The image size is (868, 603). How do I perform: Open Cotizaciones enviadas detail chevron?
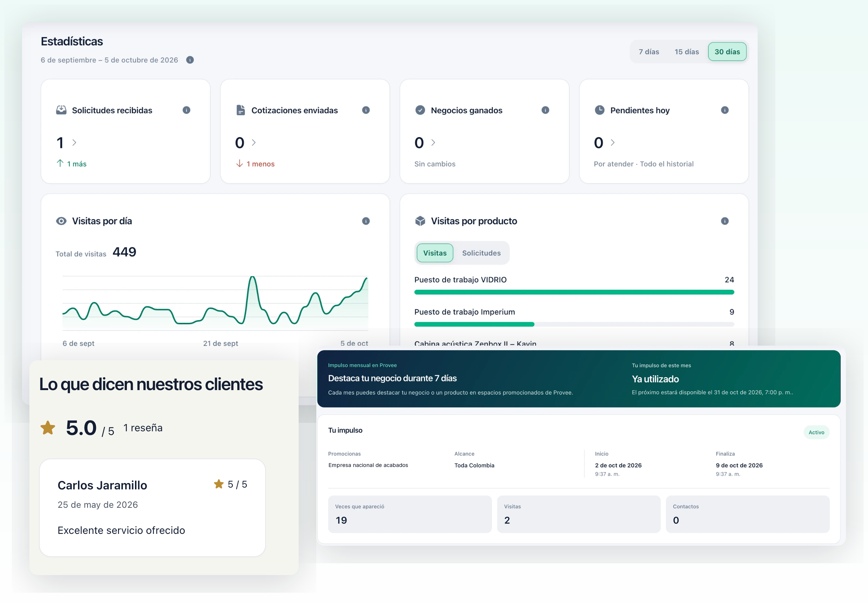(254, 142)
